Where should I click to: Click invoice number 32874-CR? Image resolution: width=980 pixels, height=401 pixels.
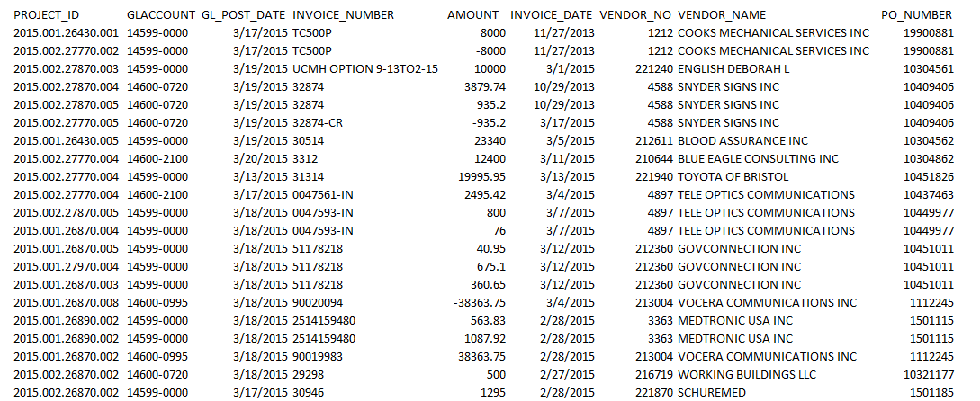coord(318,123)
